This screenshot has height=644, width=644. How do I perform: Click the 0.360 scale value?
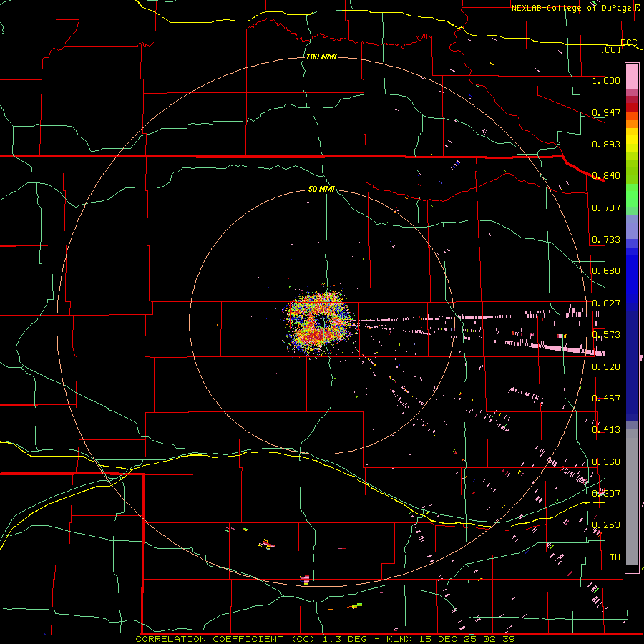(x=606, y=462)
